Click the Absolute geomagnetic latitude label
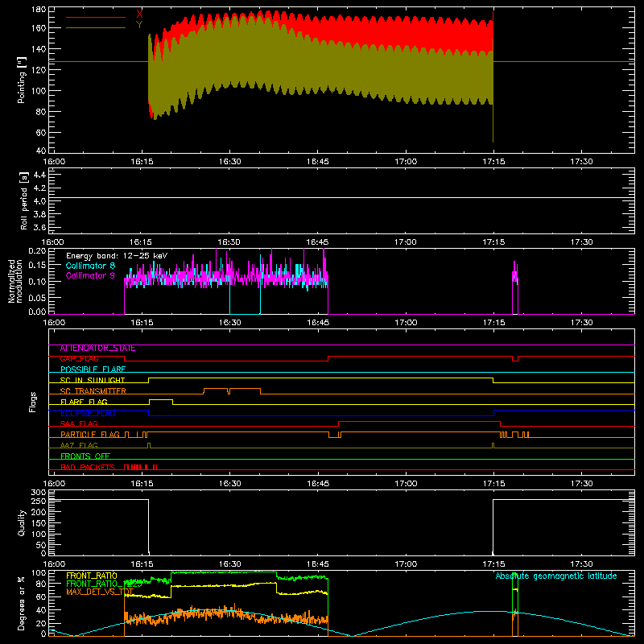 556,576
